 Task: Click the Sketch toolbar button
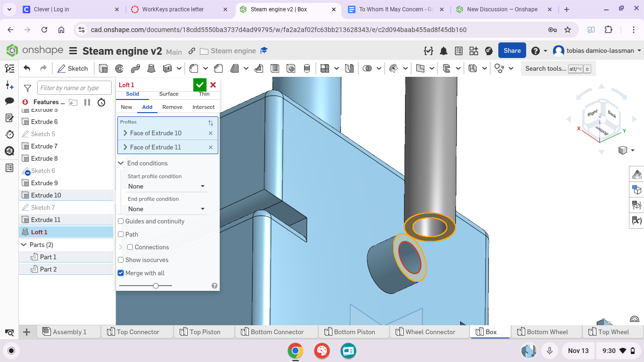[73, 68]
